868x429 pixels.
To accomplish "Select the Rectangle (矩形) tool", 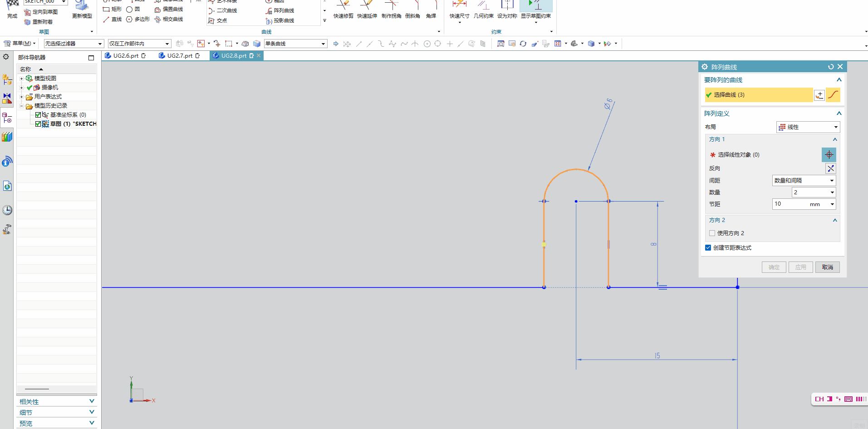I will (112, 9).
